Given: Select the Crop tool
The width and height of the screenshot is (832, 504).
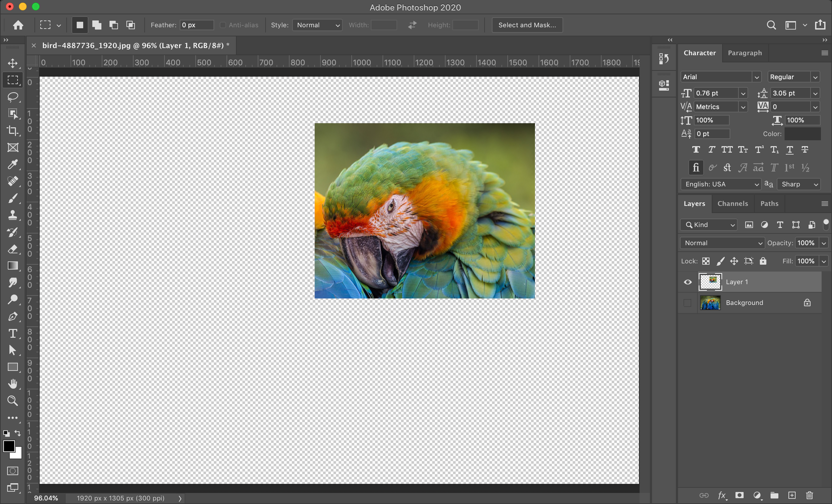Looking at the screenshot, I should (13, 131).
